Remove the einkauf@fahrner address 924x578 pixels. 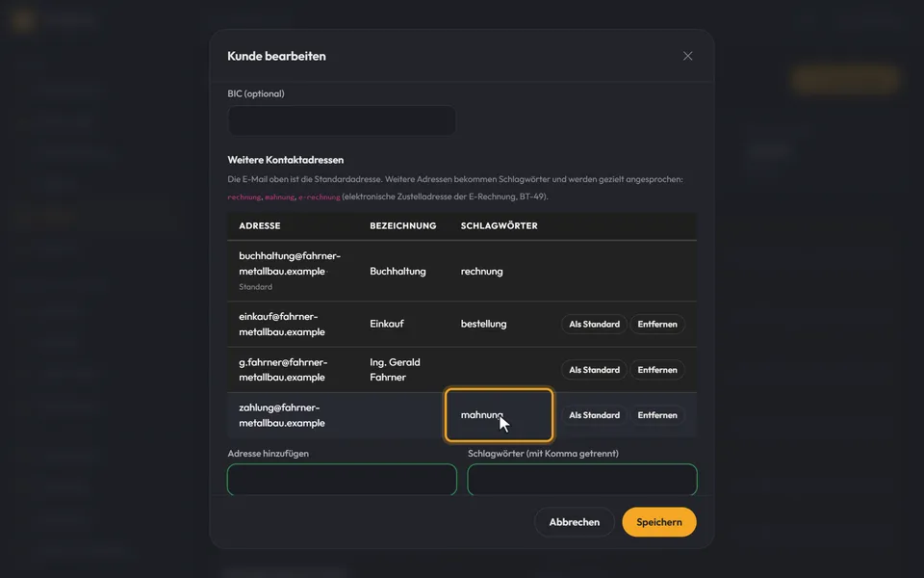pos(657,324)
